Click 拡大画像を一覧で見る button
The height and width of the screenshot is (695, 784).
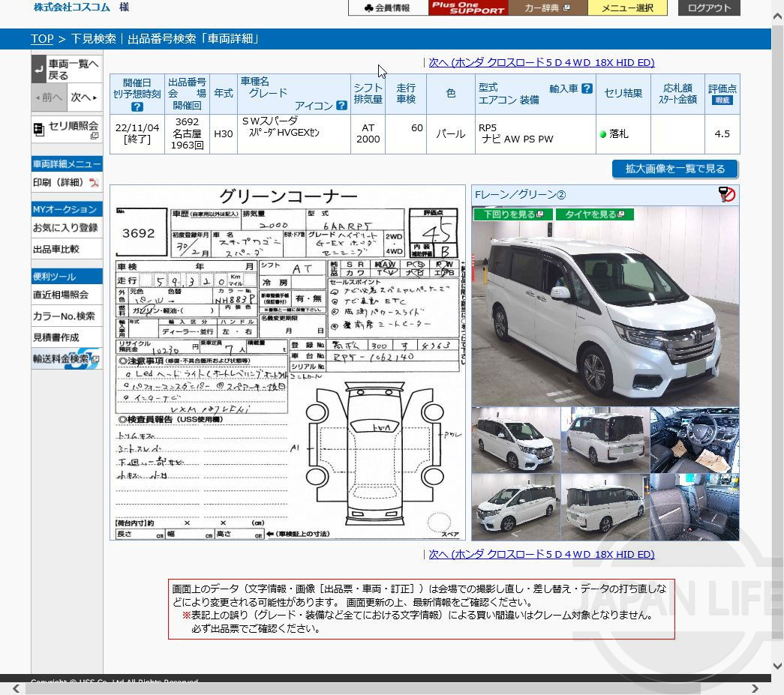click(674, 169)
